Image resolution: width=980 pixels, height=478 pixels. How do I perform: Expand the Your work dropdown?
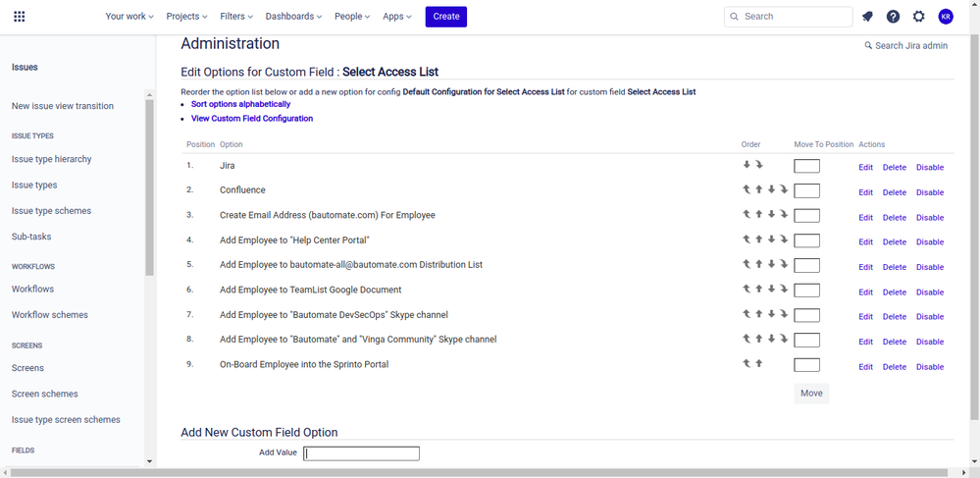click(x=129, y=17)
